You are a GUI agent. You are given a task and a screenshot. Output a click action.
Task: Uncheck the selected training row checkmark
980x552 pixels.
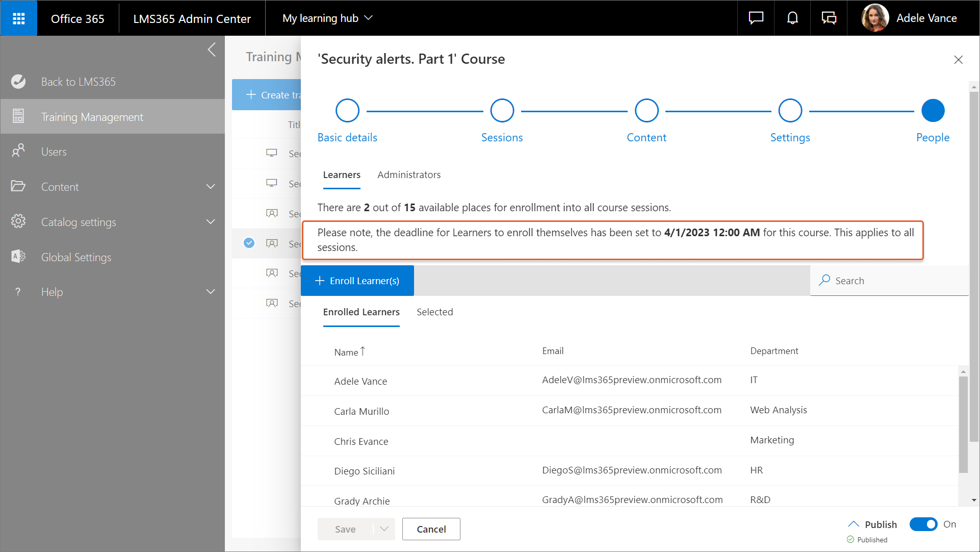coord(249,243)
